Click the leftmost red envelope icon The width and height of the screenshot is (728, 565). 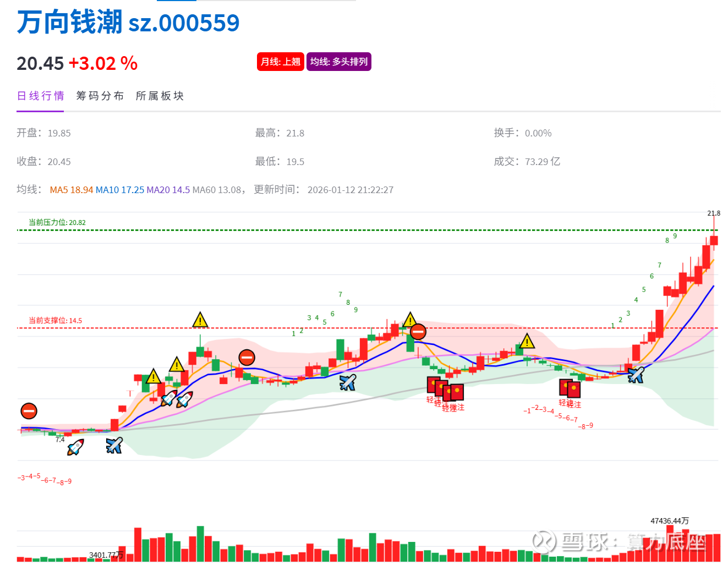(434, 385)
